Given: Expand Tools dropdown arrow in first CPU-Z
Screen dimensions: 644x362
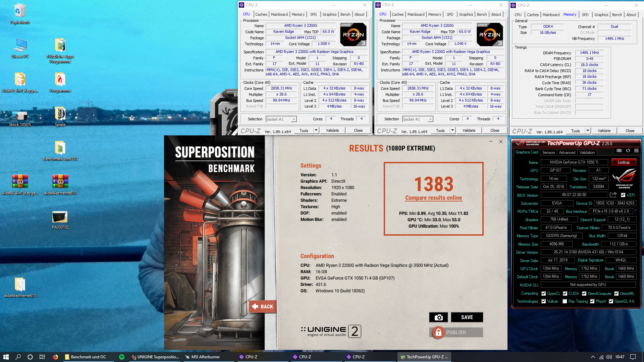Looking at the screenshot, I should 316,130.
